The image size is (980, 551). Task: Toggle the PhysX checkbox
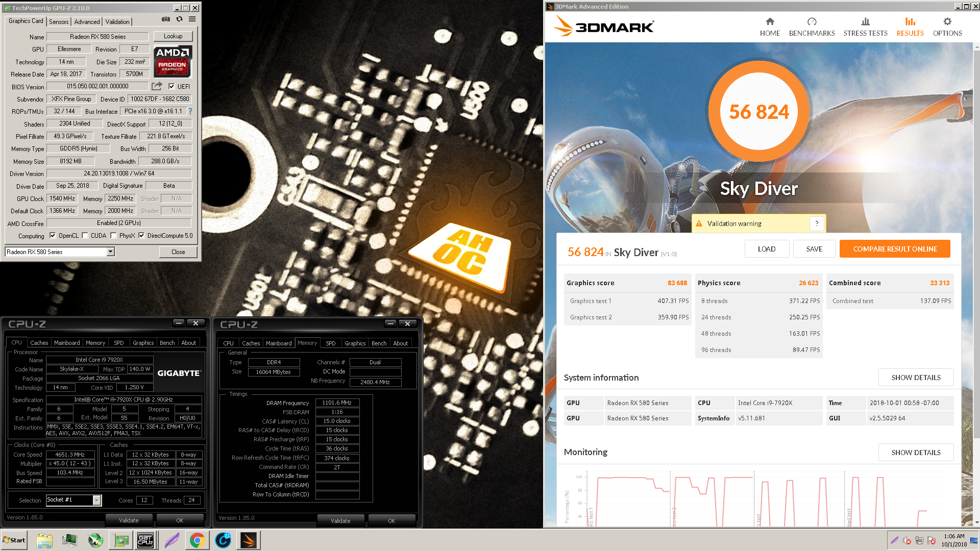(114, 236)
